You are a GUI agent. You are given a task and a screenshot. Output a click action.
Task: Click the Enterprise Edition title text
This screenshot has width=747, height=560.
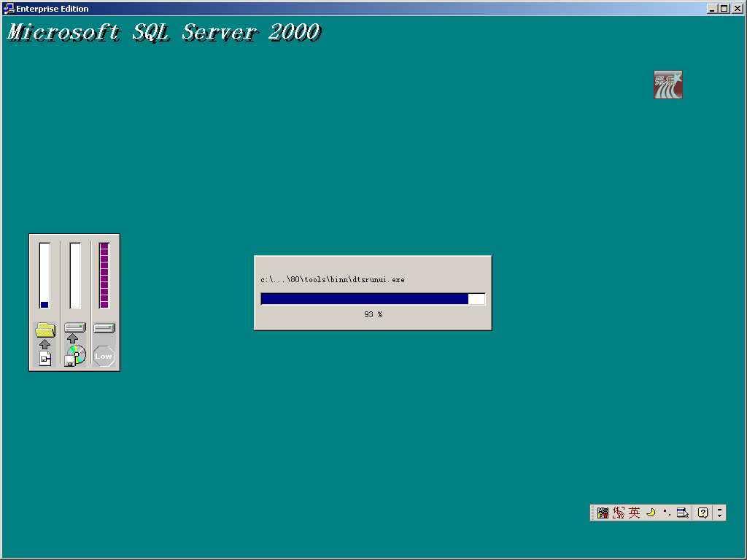point(53,9)
